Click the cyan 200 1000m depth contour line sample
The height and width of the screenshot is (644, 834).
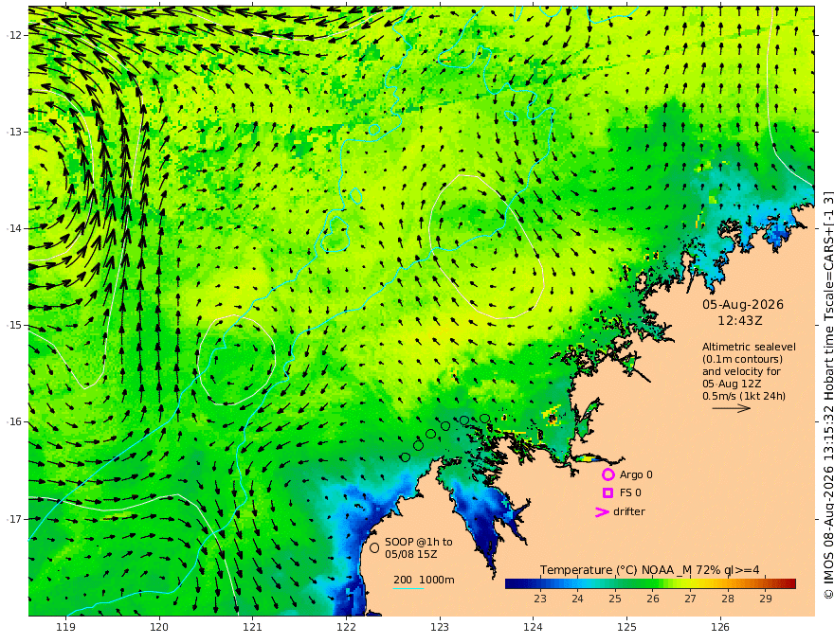point(408,588)
